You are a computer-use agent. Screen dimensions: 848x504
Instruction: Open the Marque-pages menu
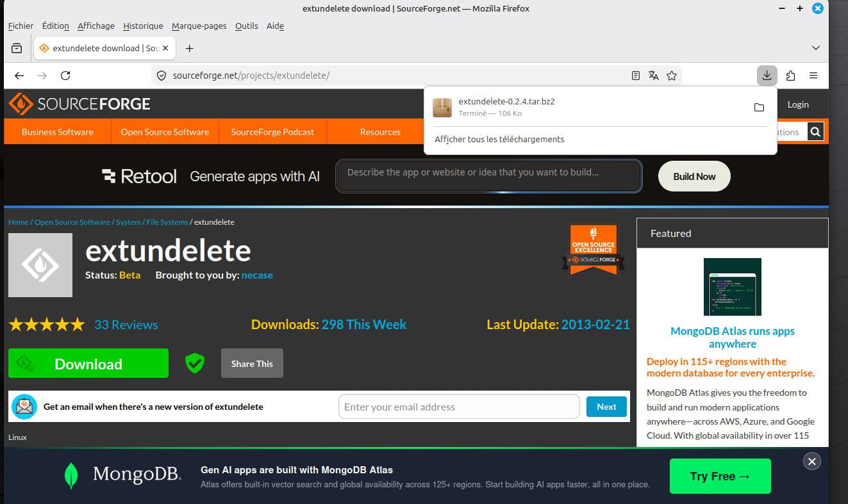pyautogui.click(x=199, y=26)
